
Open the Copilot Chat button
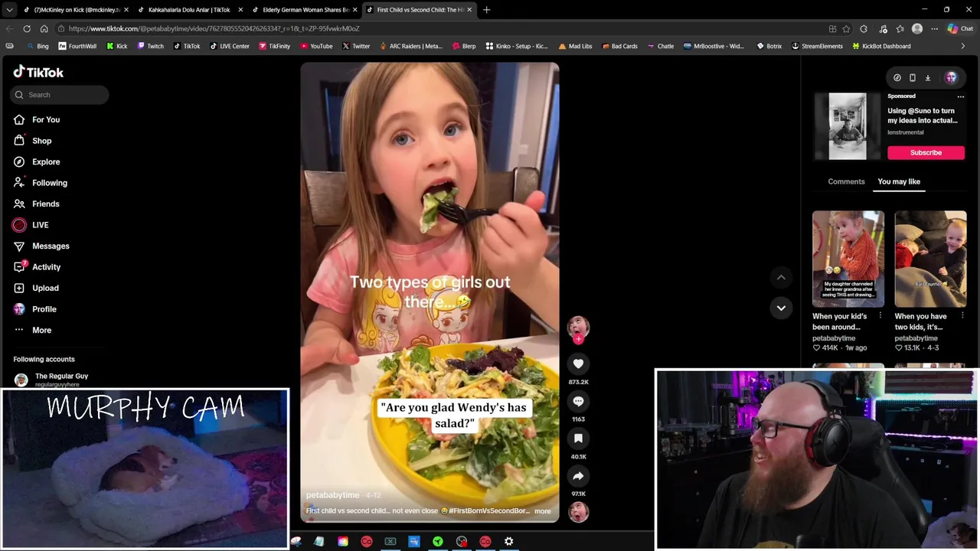[960, 29]
